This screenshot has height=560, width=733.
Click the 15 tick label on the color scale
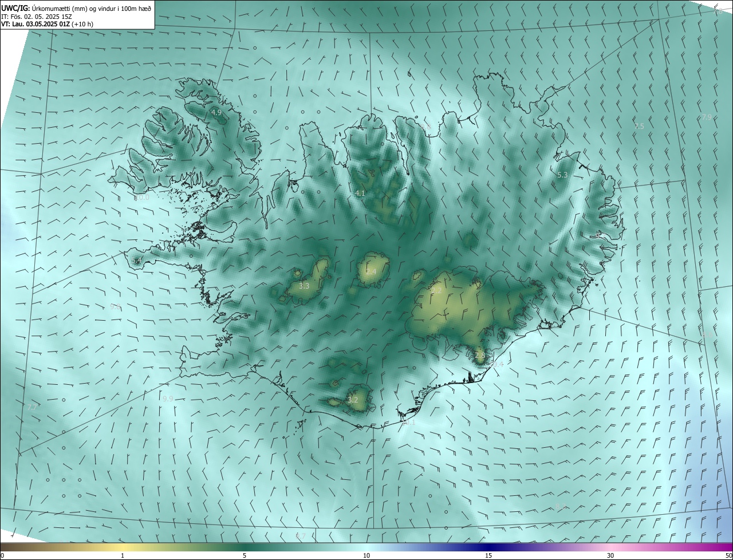(x=488, y=555)
